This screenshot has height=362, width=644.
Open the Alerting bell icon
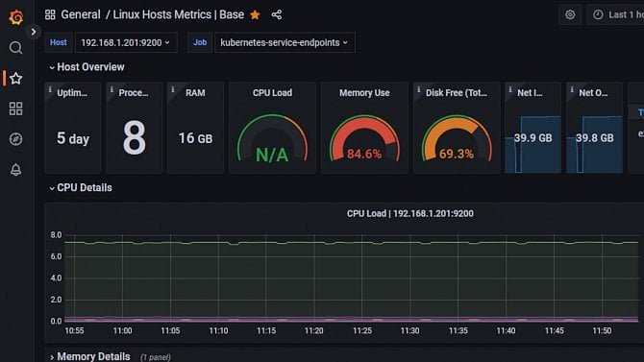15,170
